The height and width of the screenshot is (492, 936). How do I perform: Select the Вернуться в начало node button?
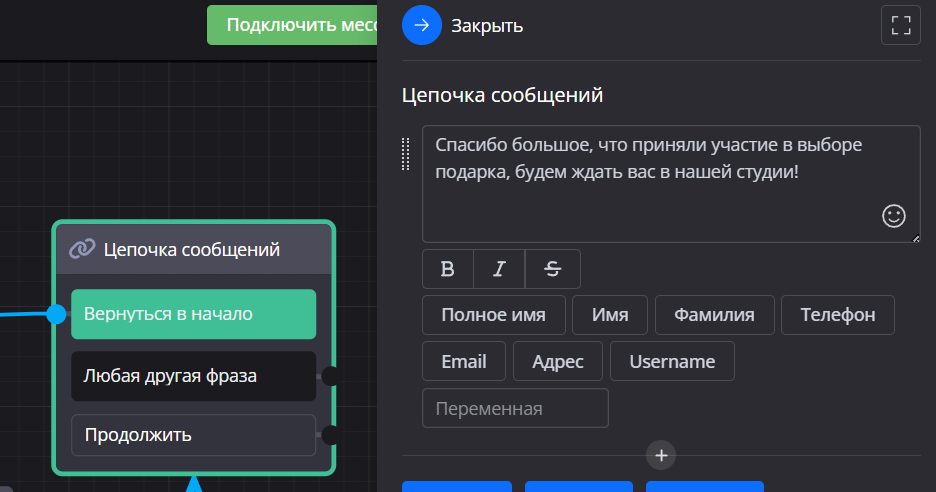193,314
